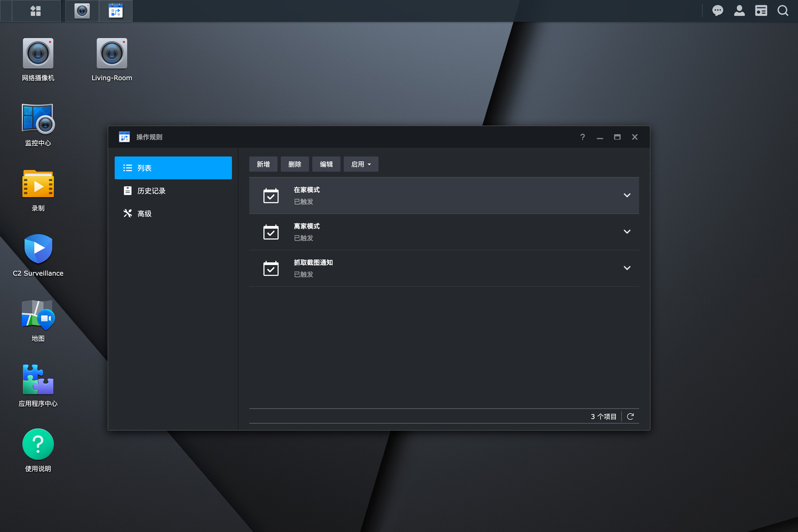Click help question mark in 操作规则 window
This screenshot has height=532, width=798.
click(583, 137)
